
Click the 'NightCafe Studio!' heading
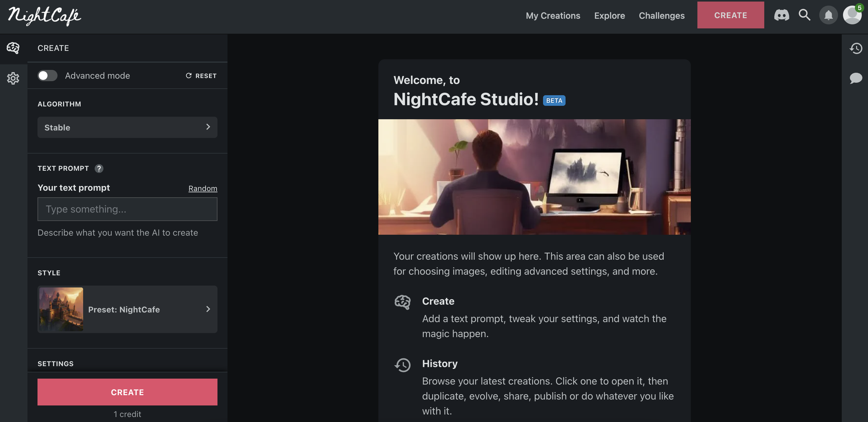(466, 99)
